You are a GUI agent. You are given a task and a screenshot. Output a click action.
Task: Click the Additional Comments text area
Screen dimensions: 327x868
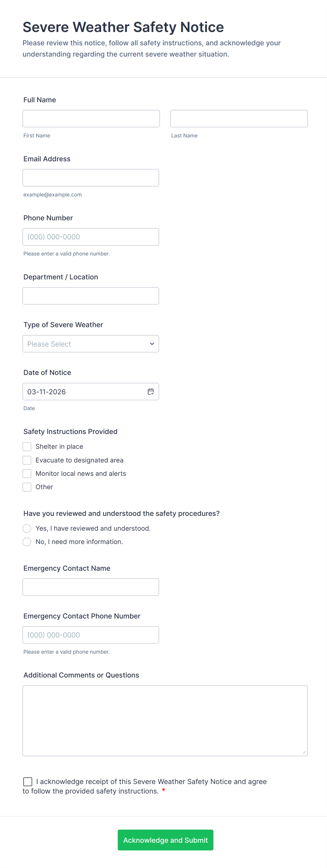click(x=165, y=720)
